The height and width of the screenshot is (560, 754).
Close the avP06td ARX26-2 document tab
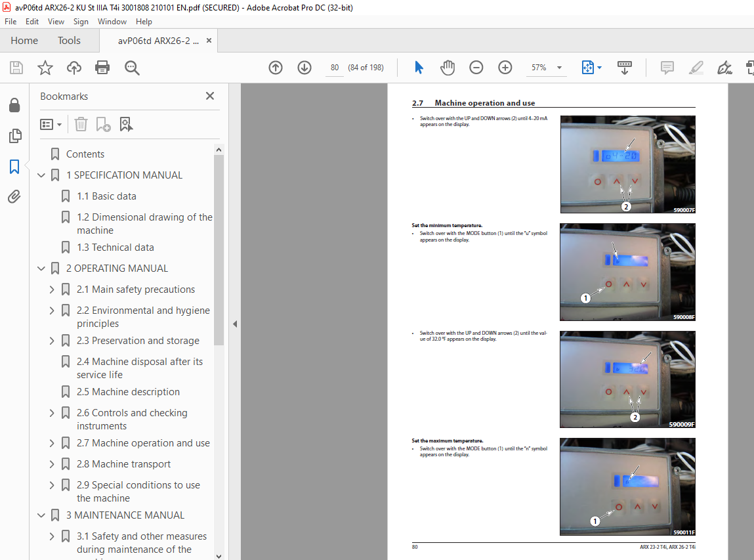pyautogui.click(x=209, y=41)
